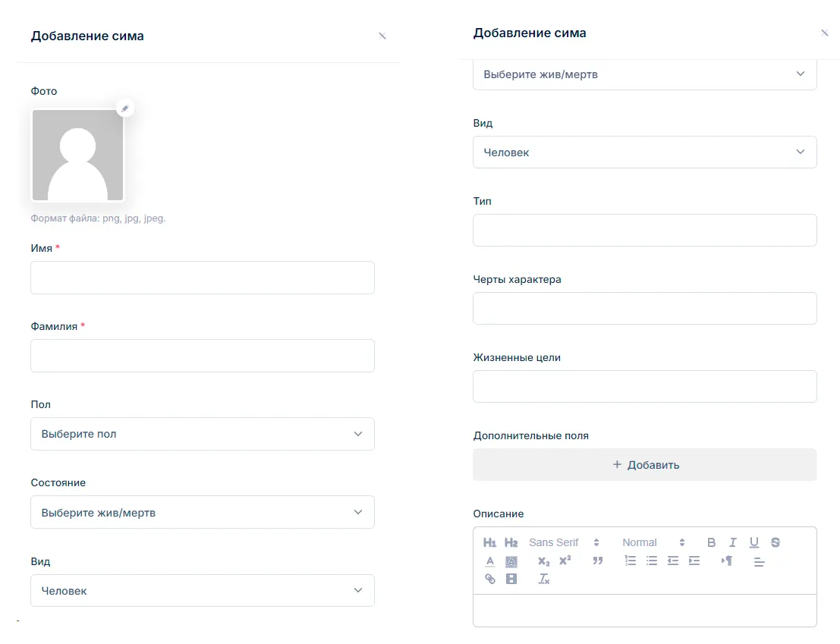Open the text background color picker
The height and width of the screenshot is (644, 840).
click(511, 561)
